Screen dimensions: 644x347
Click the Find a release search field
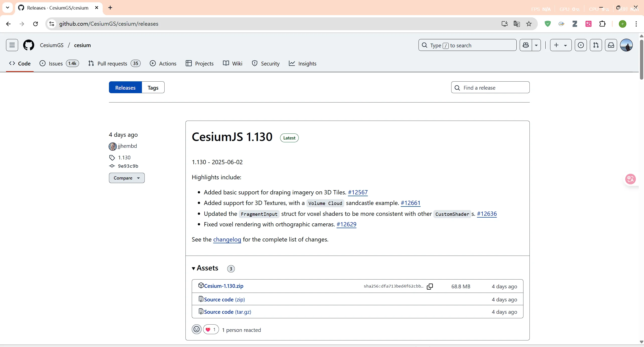(x=490, y=88)
